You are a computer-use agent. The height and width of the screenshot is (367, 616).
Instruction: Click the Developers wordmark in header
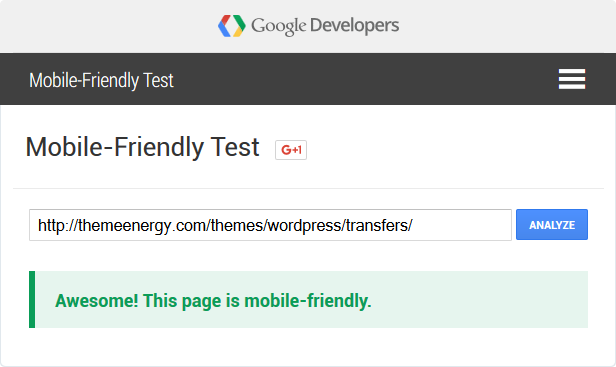[354, 25]
